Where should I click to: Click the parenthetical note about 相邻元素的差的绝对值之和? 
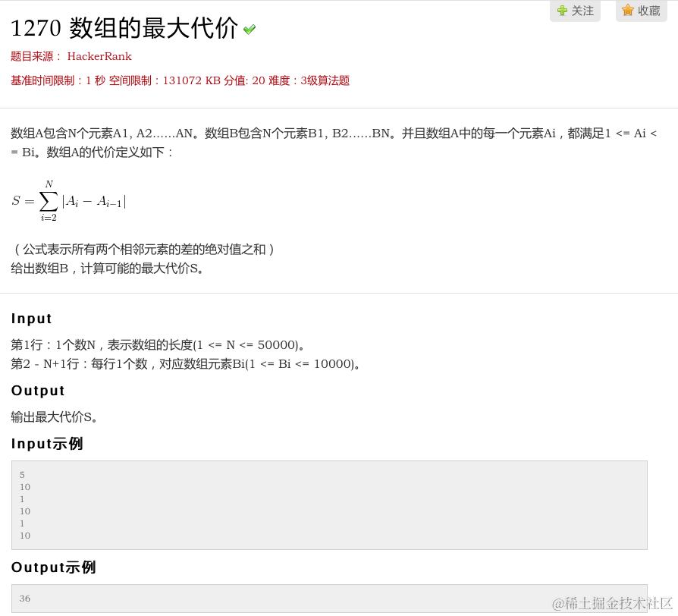click(143, 249)
